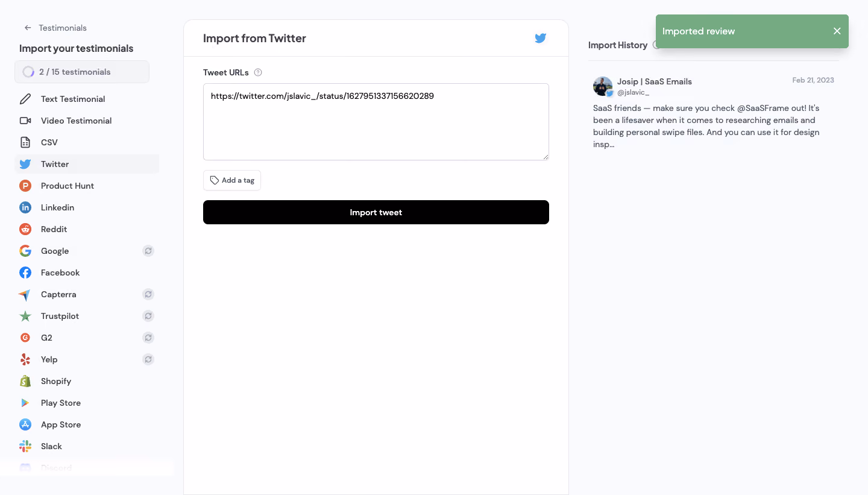Open App Store import source

point(87,424)
